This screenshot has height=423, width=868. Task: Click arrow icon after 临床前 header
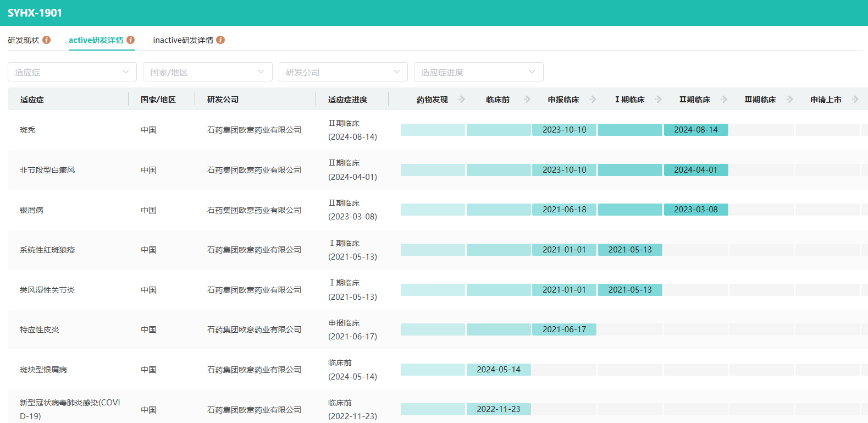(527, 100)
